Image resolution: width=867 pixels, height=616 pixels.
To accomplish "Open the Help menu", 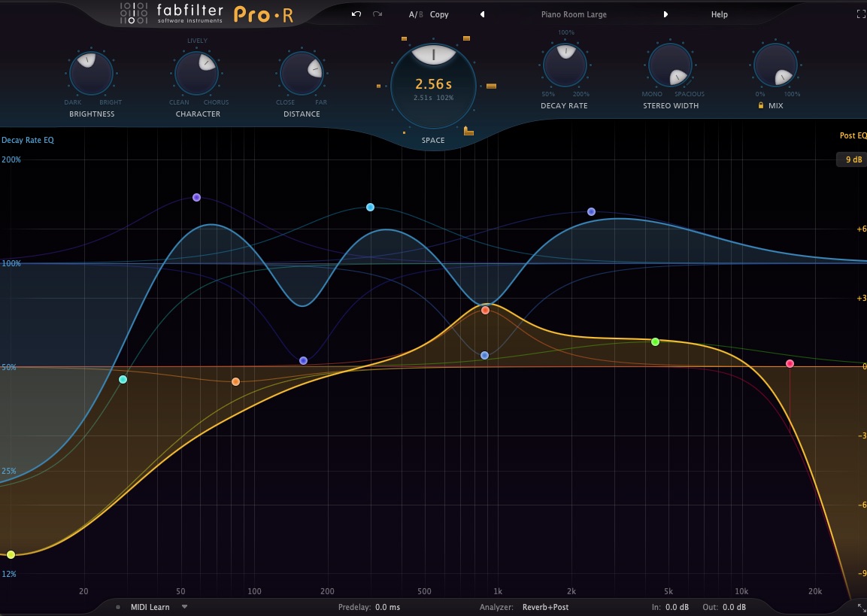I will [x=720, y=14].
